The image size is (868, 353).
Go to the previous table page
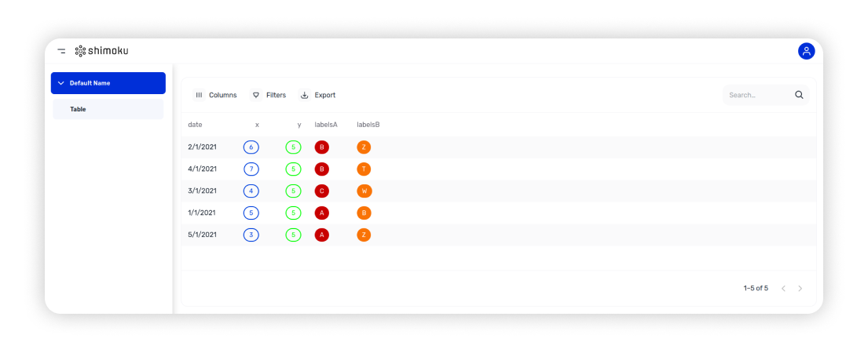(783, 289)
